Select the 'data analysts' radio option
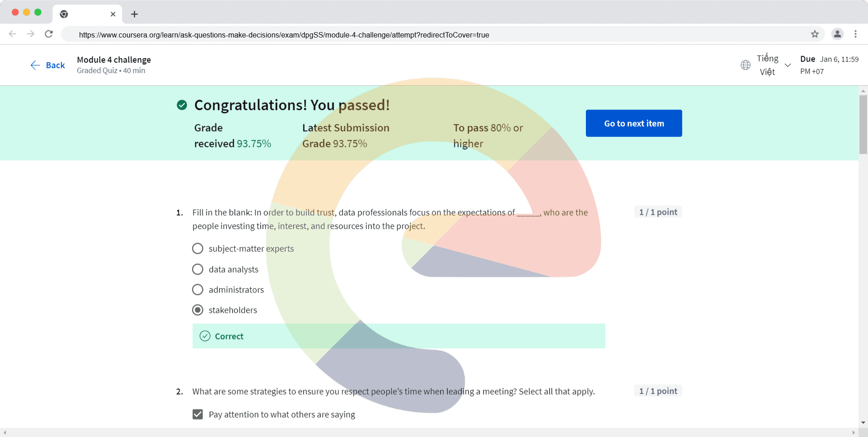 (x=198, y=269)
